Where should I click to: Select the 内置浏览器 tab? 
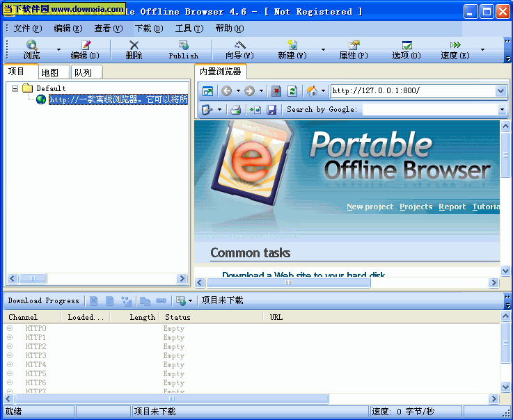[x=221, y=72]
